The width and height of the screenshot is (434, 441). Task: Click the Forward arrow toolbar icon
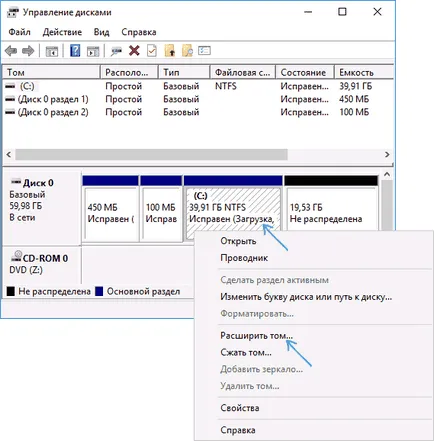28,51
